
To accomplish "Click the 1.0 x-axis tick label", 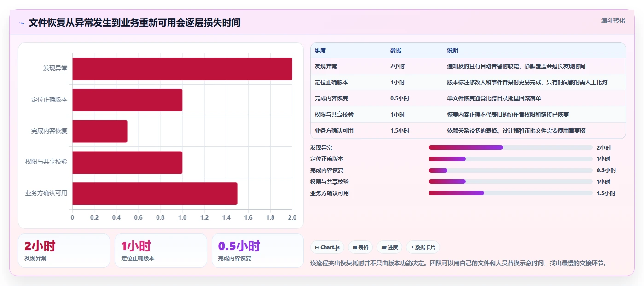I will tap(182, 217).
